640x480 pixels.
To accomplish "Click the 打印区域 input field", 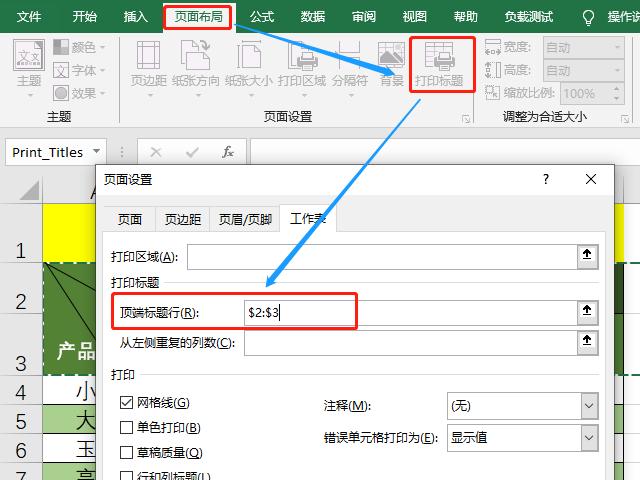I will click(x=382, y=257).
